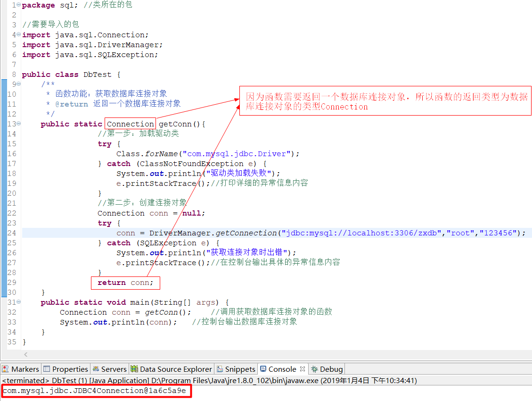Switch to the Debug tab
The width and height of the screenshot is (532, 401).
[327, 369]
